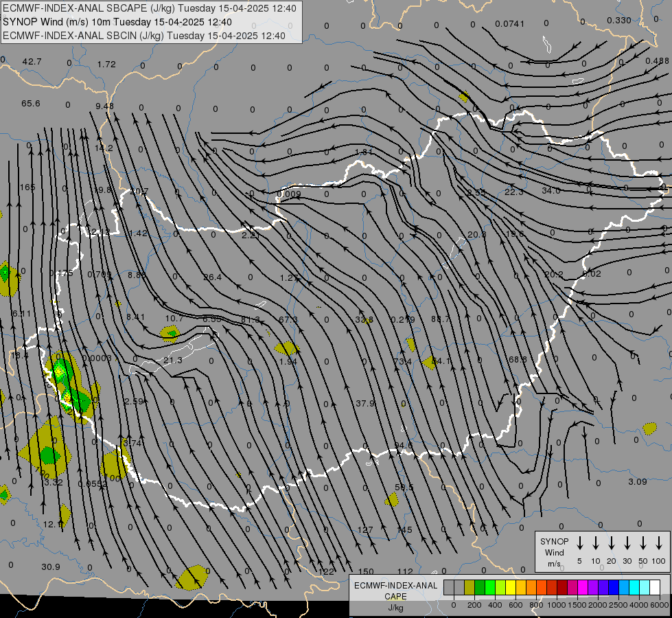
Task: Click the map value '145'
Action: pyautogui.click(x=404, y=529)
